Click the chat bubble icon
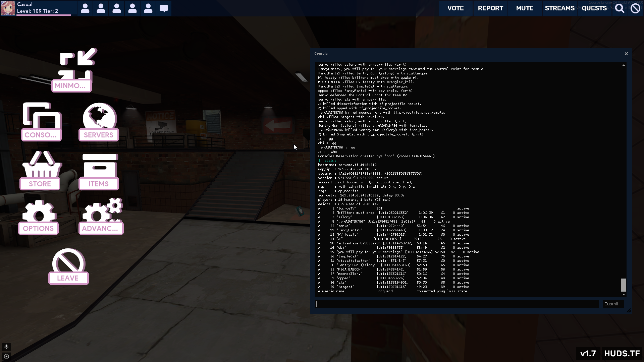The image size is (644, 362). click(164, 8)
